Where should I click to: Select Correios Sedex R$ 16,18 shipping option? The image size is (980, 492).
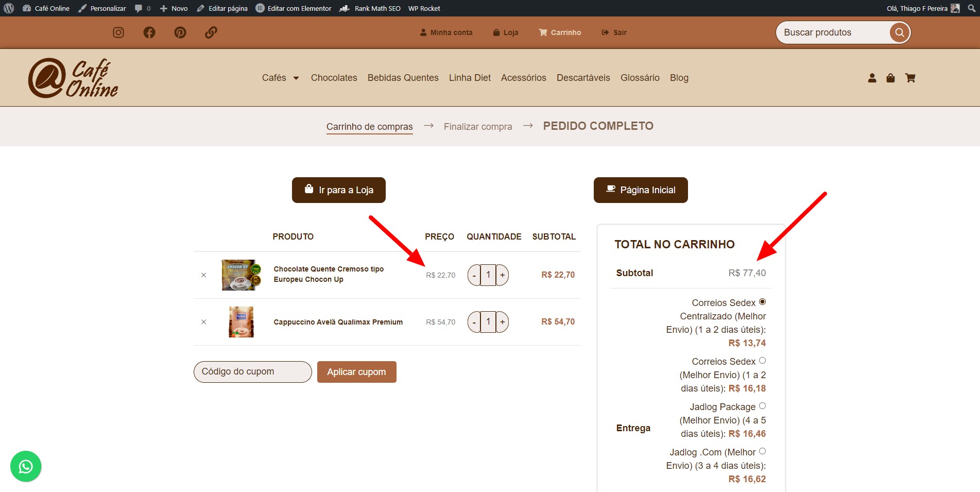coord(762,361)
